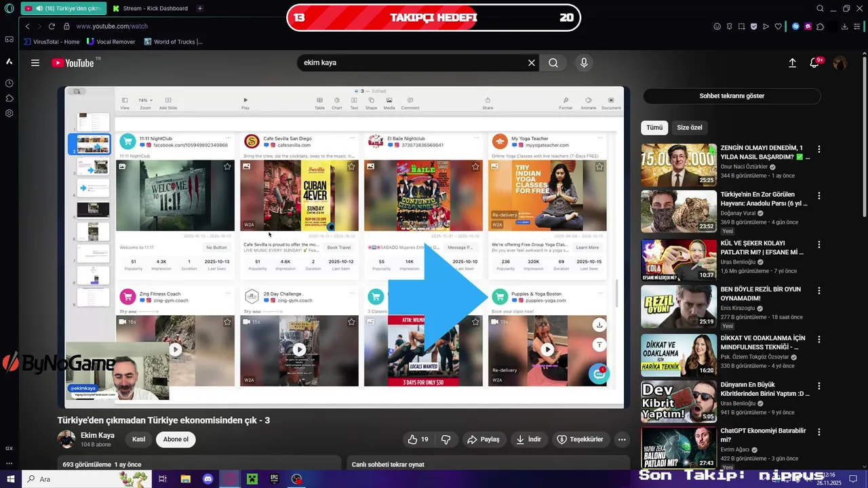Viewport: 868px width, 488px height.
Task: Open the VirusTotal - Home bookmark
Action: click(52, 41)
